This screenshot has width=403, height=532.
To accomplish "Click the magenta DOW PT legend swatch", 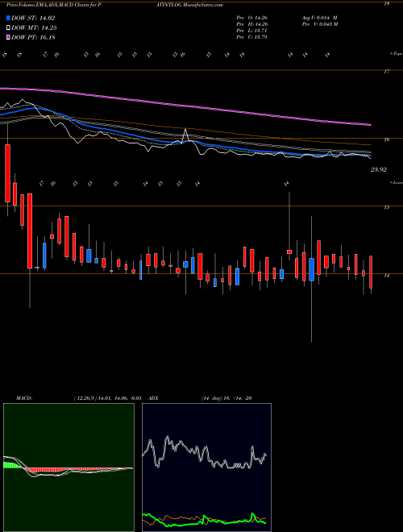I will [9, 37].
